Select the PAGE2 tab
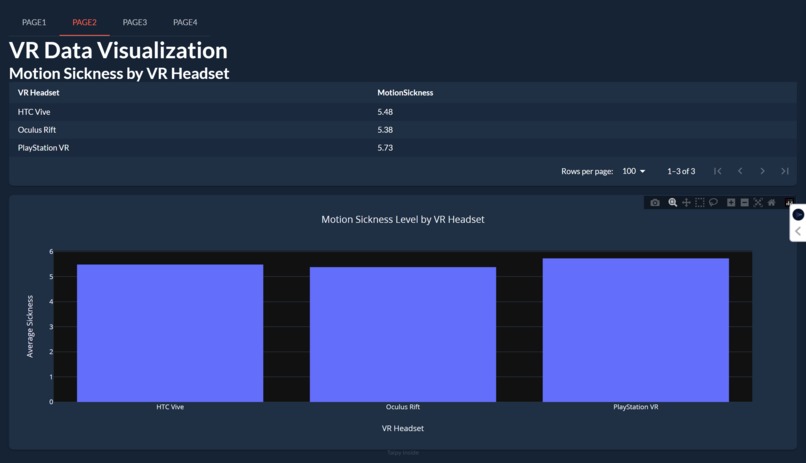Viewport: 806px width, 463px height. pos(84,23)
